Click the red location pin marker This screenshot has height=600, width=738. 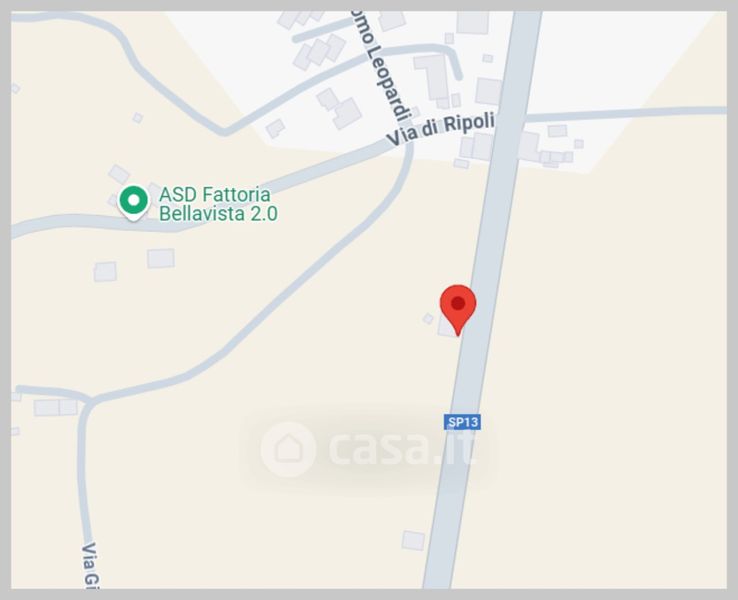(x=458, y=309)
